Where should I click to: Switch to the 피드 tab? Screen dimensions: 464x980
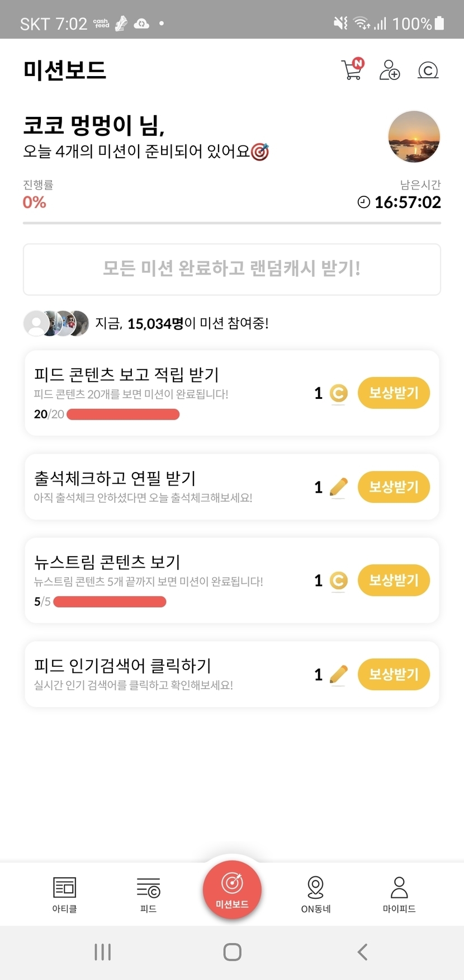click(x=148, y=894)
